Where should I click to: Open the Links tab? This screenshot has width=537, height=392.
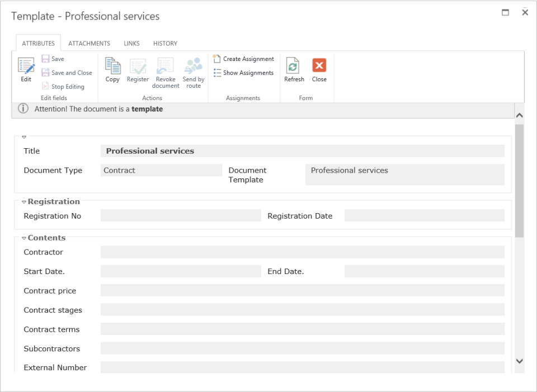pyautogui.click(x=131, y=44)
